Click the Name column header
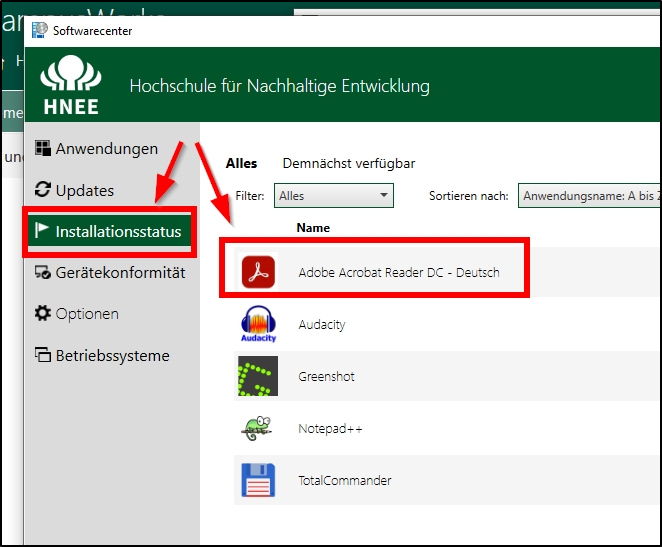The image size is (662, 547). coord(313,228)
